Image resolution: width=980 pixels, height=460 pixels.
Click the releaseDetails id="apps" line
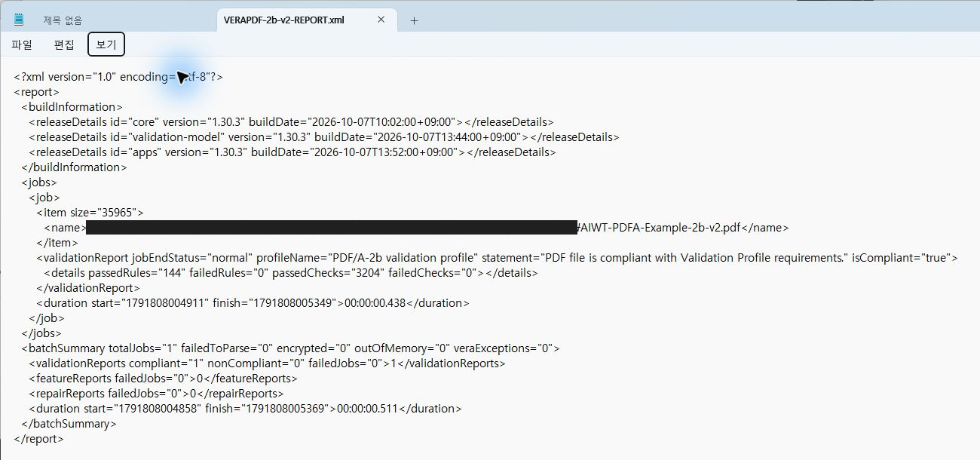tap(292, 152)
